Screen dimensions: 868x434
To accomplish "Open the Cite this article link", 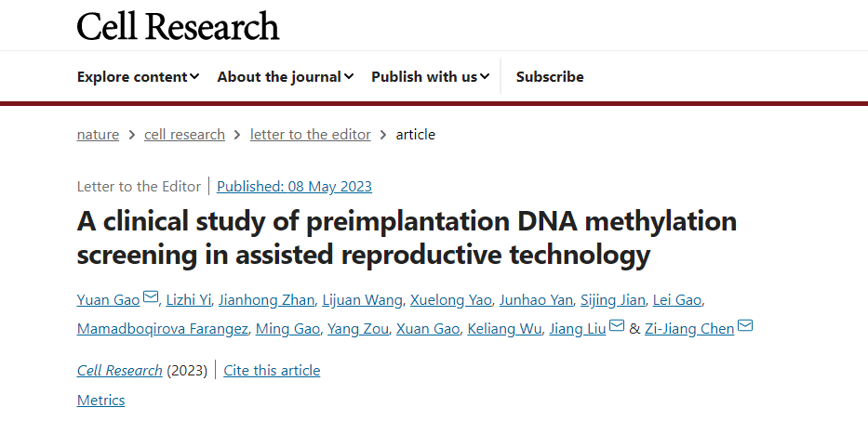I will pos(272,371).
